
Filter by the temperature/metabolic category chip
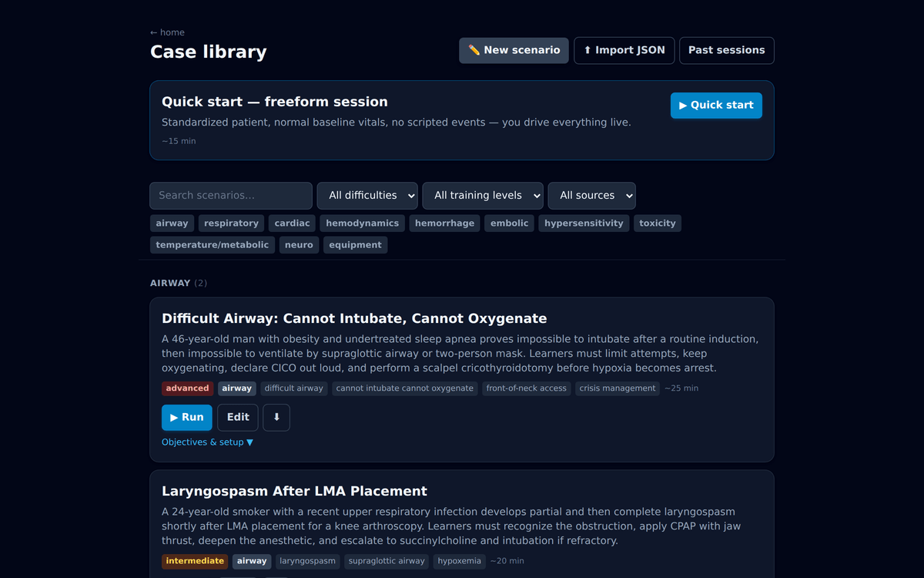coord(213,245)
